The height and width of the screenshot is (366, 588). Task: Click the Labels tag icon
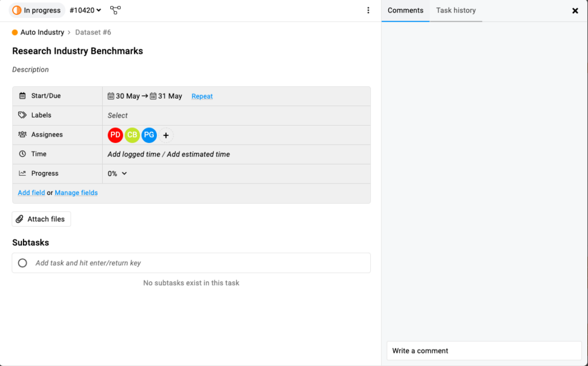coord(22,115)
